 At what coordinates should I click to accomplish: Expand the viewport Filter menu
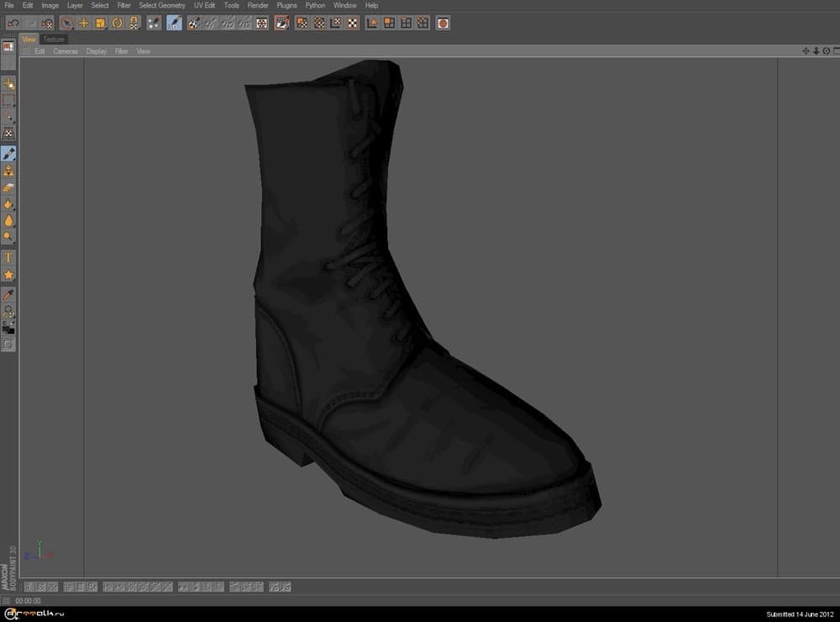122,51
